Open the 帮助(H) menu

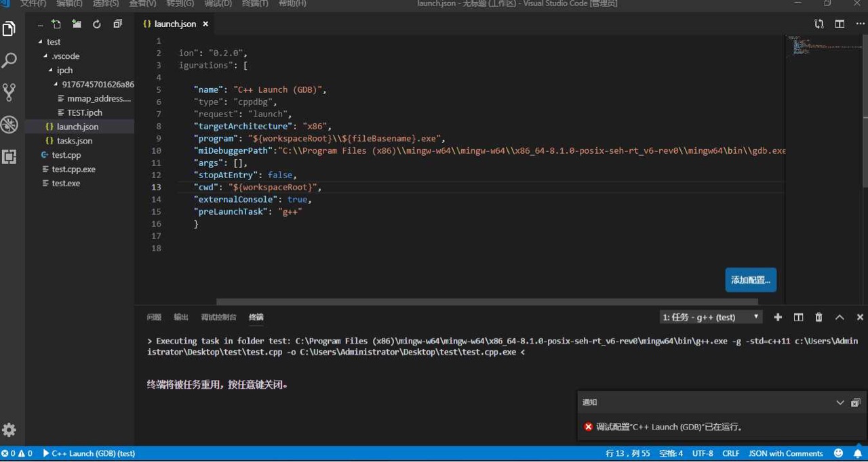tap(292, 3)
